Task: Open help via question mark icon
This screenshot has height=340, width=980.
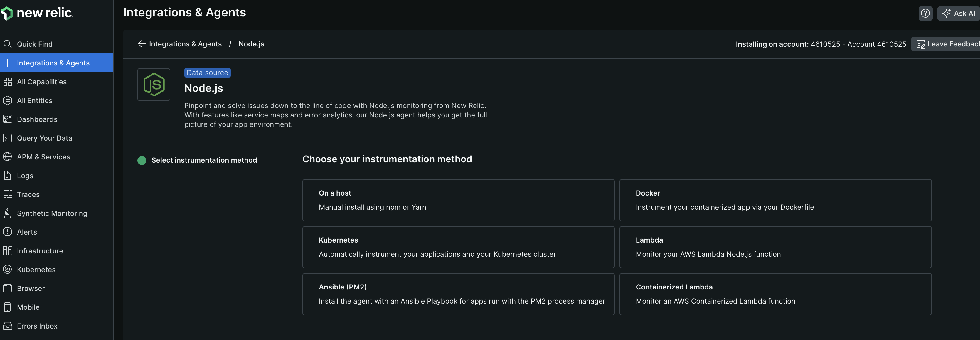Action: pyautogui.click(x=925, y=13)
